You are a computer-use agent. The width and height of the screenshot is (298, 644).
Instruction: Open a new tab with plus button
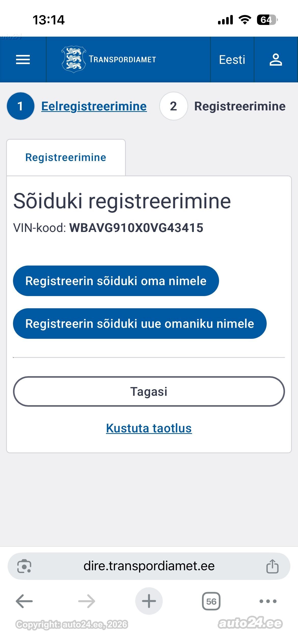pyautogui.click(x=149, y=601)
